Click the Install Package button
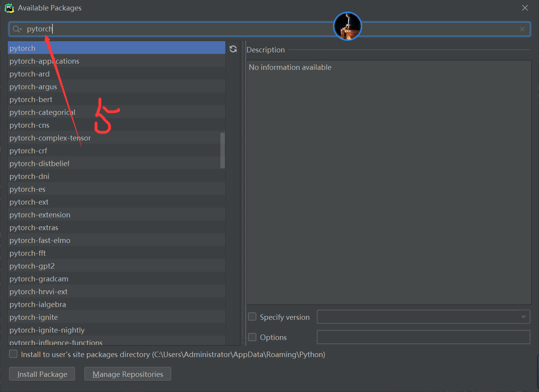Viewport: 539px width, 392px height. pos(42,374)
